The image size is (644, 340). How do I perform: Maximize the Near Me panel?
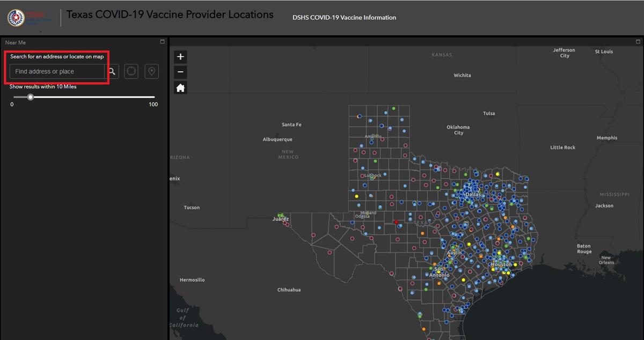pos(163,42)
